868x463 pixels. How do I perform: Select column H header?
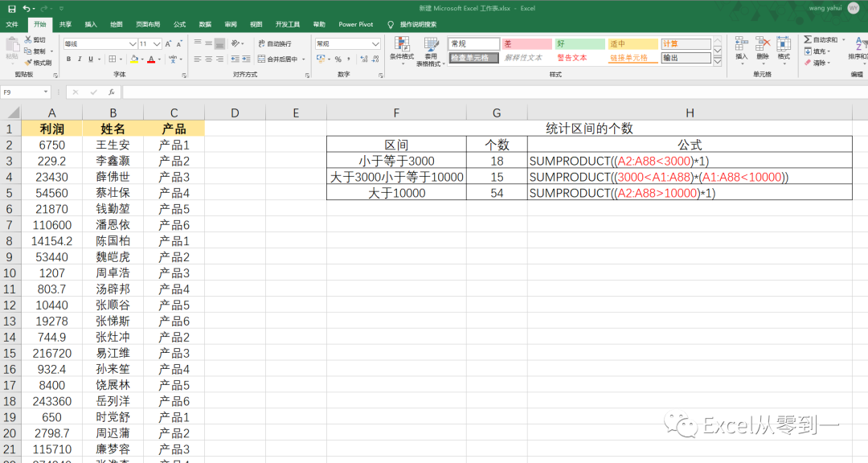pyautogui.click(x=690, y=113)
